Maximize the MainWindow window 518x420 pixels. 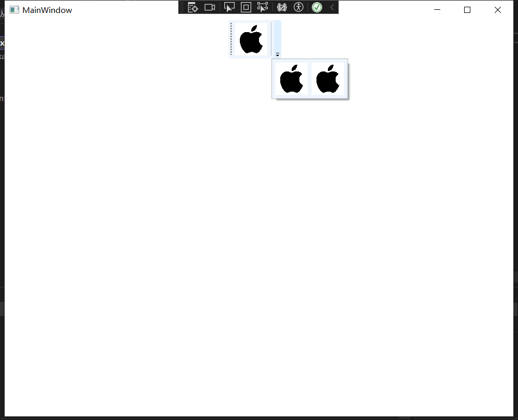click(x=467, y=10)
